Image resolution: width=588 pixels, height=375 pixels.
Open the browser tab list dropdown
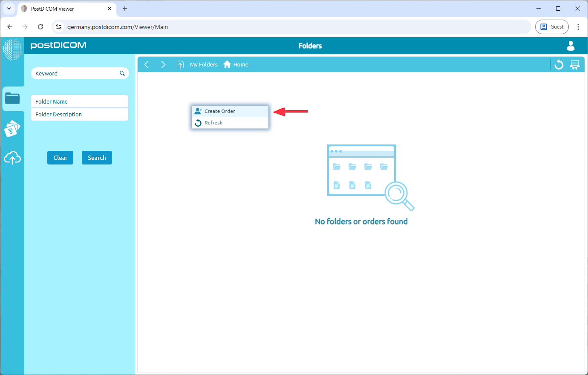pos(9,9)
